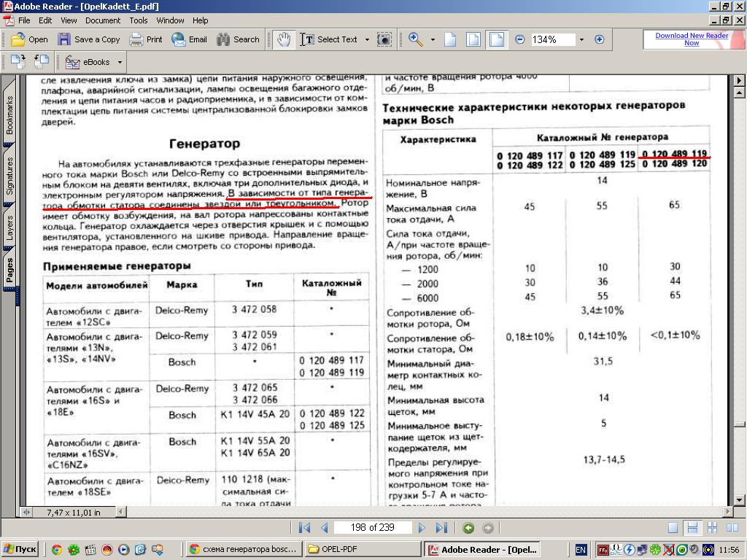This screenshot has width=747, height=560.
Task: Go to the last page of document
Action: (441, 527)
